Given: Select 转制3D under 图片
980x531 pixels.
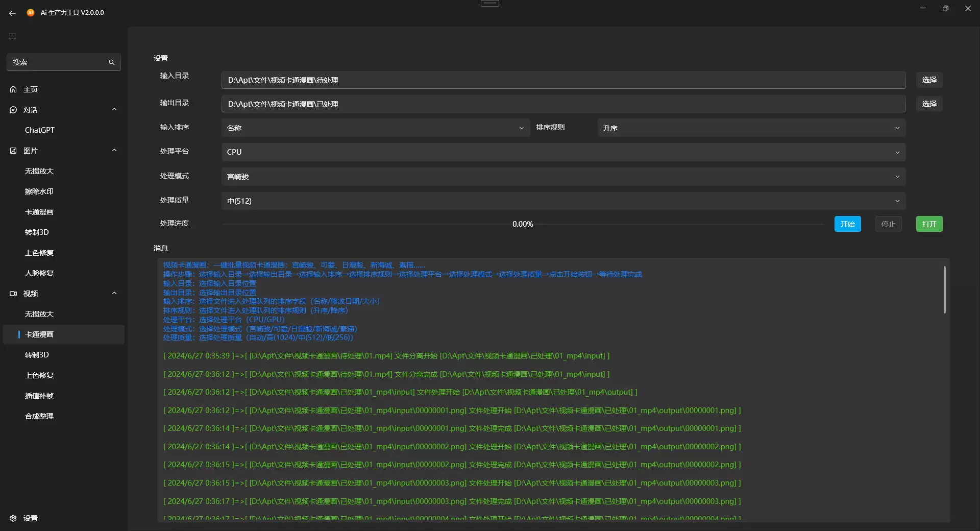Looking at the screenshot, I should 64,232.
